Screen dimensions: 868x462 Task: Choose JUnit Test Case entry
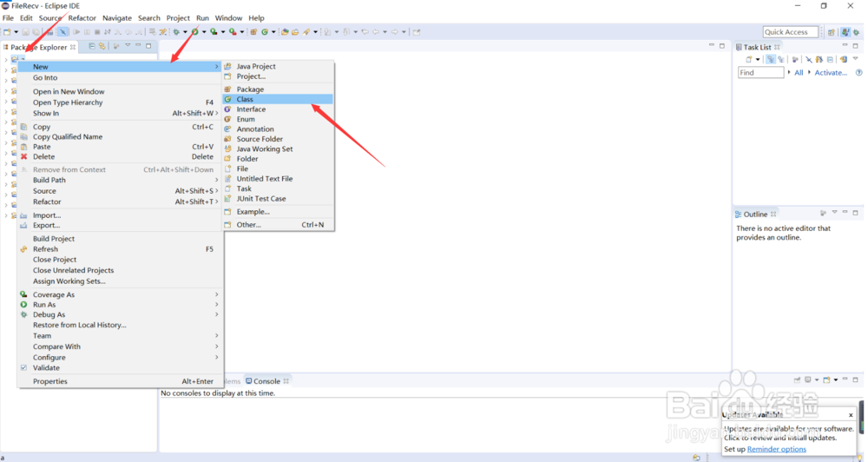278,198
